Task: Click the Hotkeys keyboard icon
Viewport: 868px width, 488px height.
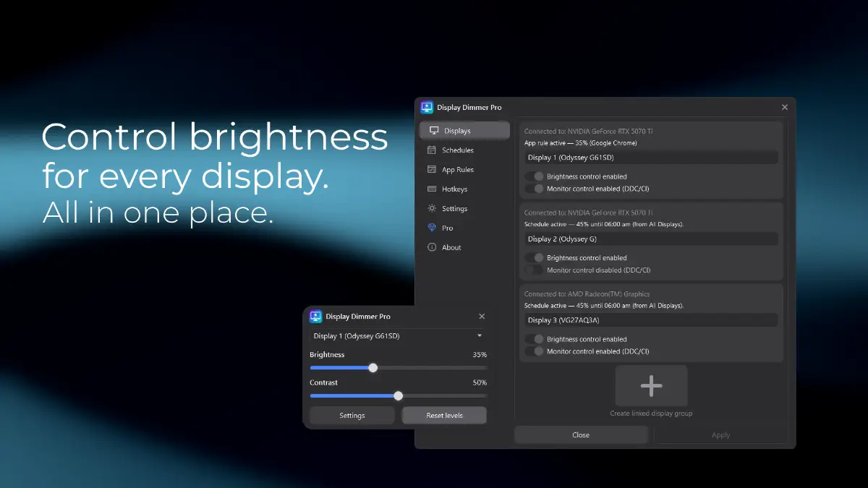Action: [432, 189]
